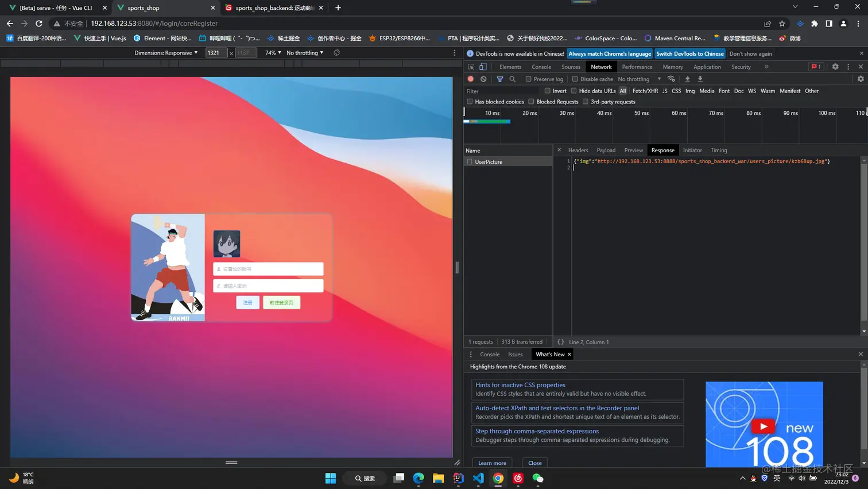The width and height of the screenshot is (868, 489).
Task: Open network search magnifier
Action: point(512,79)
